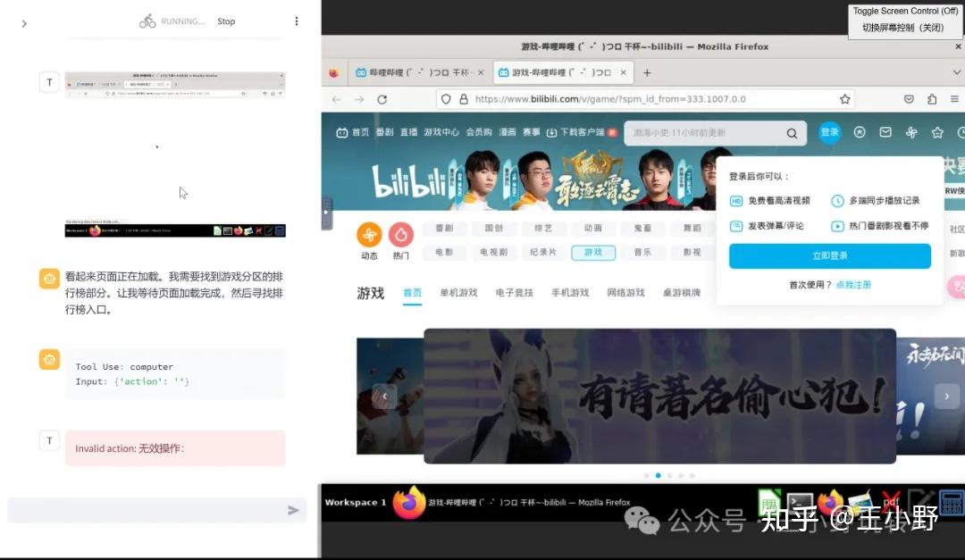Click the orange 动态 round icon
Image resolution: width=965 pixels, height=560 pixels.
click(x=369, y=235)
